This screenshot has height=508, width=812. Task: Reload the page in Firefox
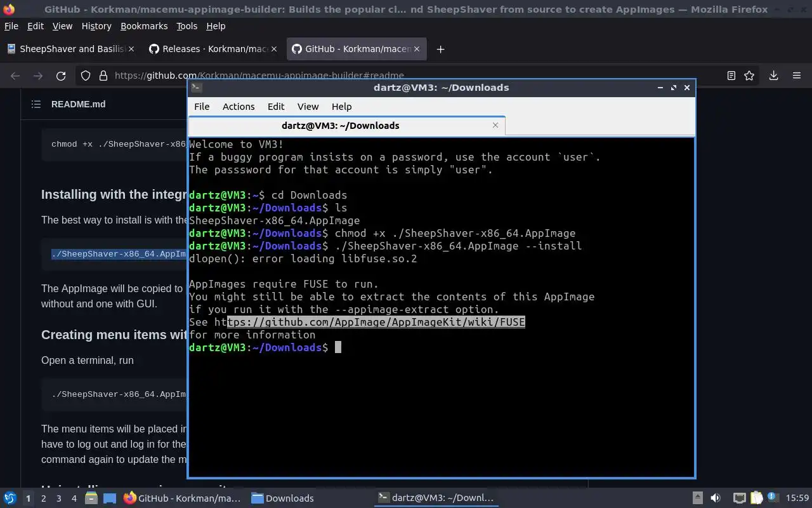tap(61, 76)
